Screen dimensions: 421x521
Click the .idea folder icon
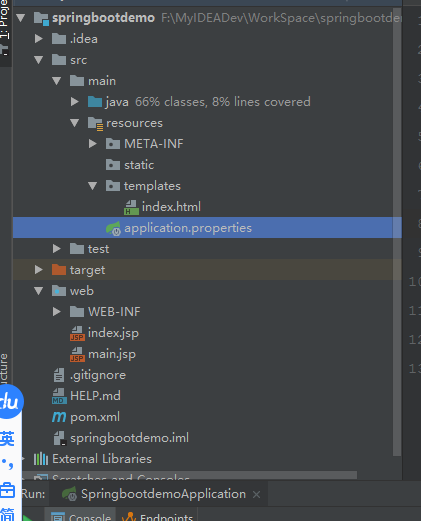point(59,39)
